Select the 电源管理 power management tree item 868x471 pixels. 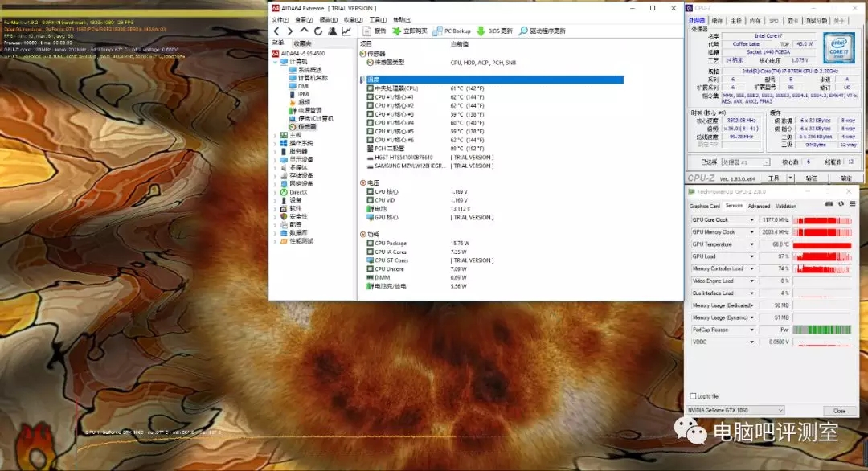(309, 110)
